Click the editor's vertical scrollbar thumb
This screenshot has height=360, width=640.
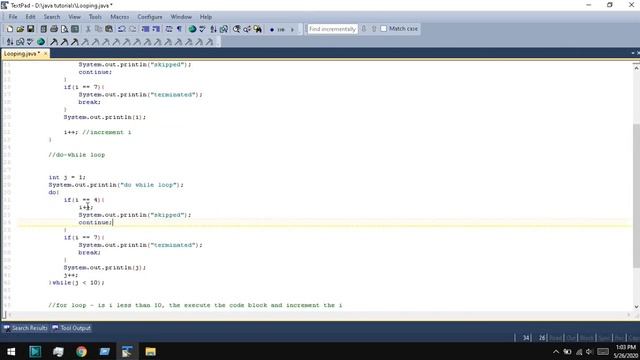(x=636, y=196)
